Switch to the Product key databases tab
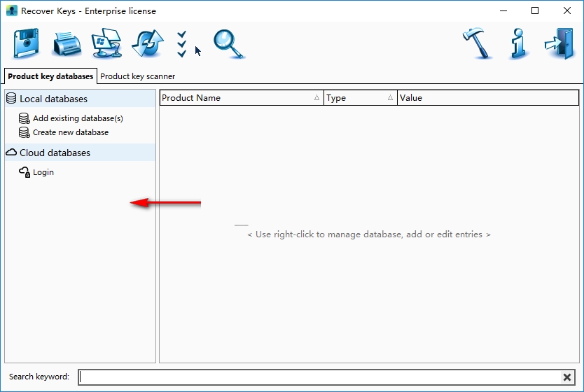The width and height of the screenshot is (584, 392). tap(50, 76)
